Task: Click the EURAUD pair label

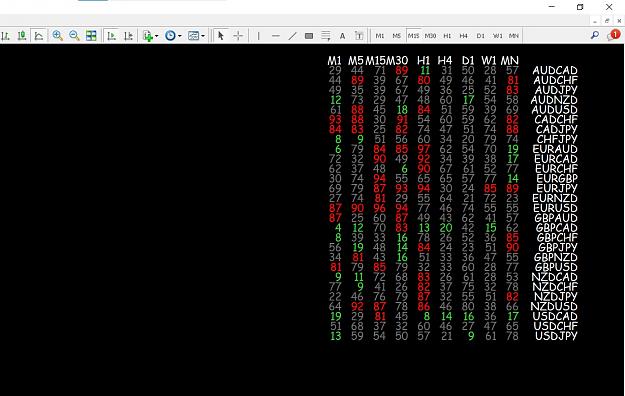Action: [555, 149]
